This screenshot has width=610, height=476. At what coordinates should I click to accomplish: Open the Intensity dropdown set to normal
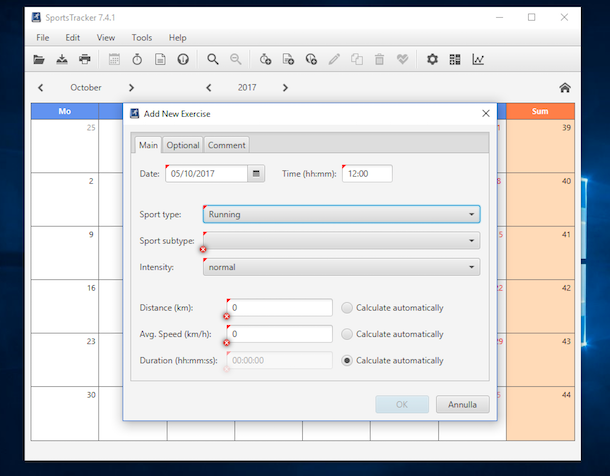tap(342, 267)
